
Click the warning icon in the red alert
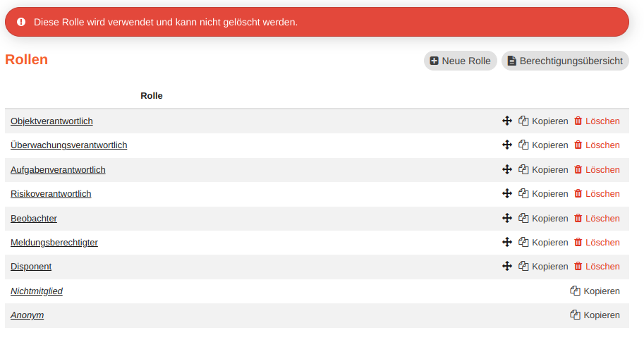(x=21, y=22)
